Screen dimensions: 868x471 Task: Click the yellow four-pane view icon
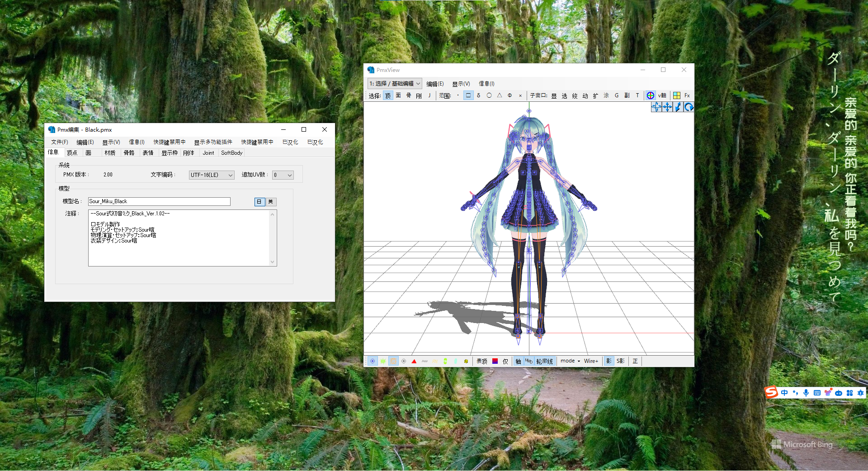click(x=677, y=95)
